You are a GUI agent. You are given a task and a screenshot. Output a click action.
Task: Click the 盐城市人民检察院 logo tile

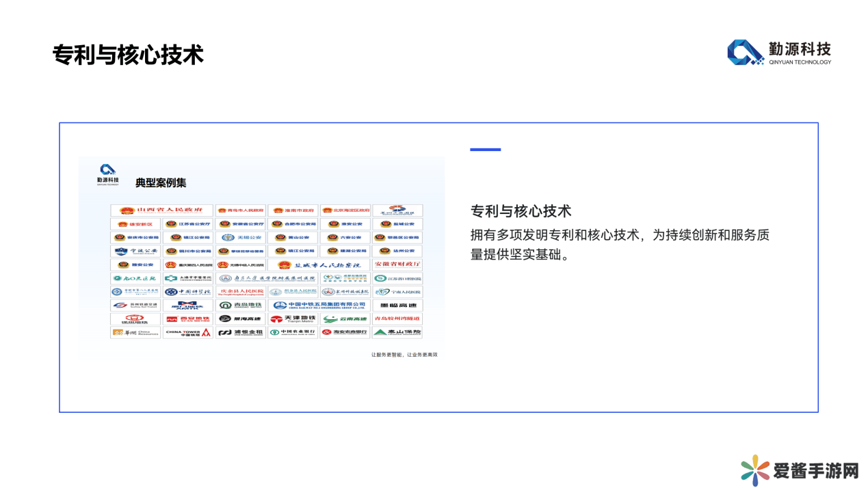[x=319, y=265]
